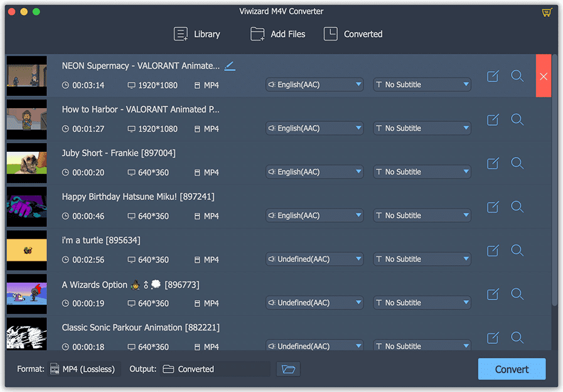
Task: Open the edit tool for How to Harbor video
Action: 492,119
